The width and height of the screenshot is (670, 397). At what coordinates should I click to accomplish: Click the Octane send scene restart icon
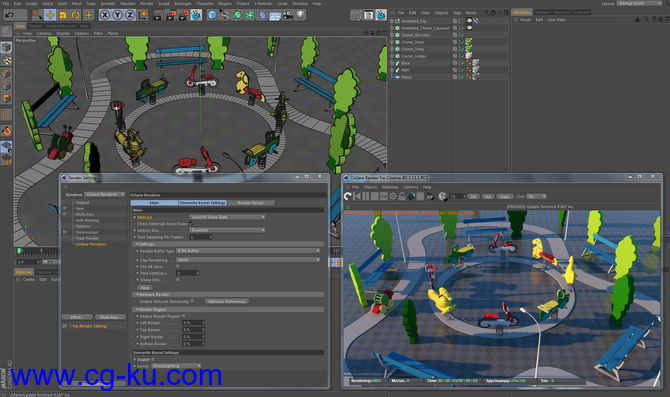point(348,196)
